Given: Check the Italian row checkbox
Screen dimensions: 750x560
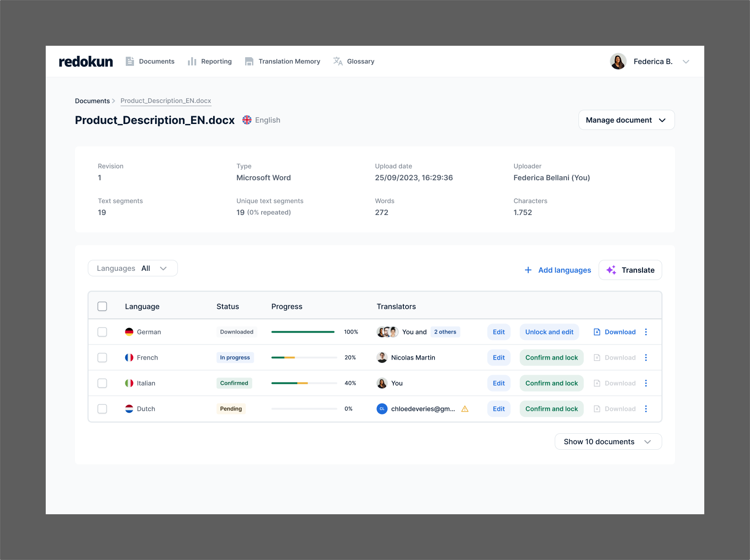Looking at the screenshot, I should click(x=102, y=383).
